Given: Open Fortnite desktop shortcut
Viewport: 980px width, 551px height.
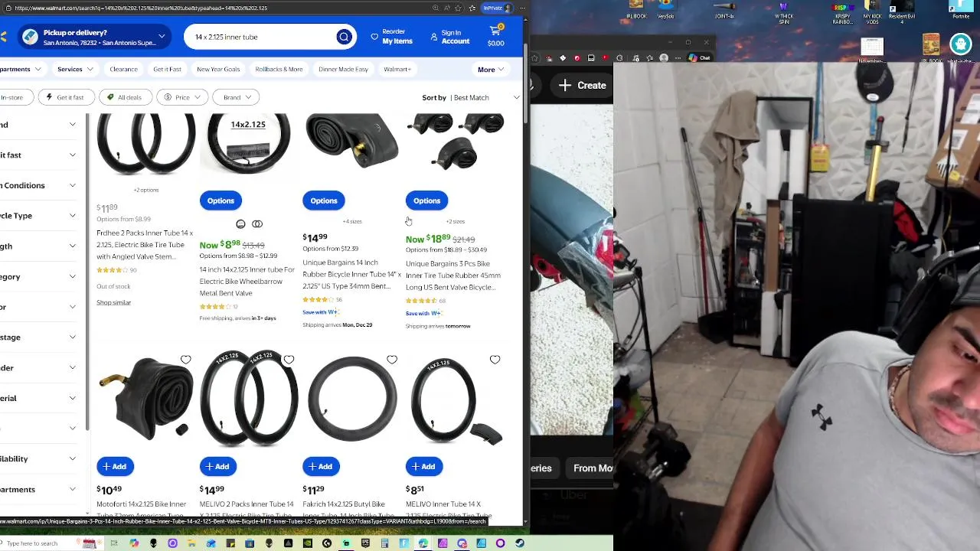Looking at the screenshot, I should (x=961, y=11).
